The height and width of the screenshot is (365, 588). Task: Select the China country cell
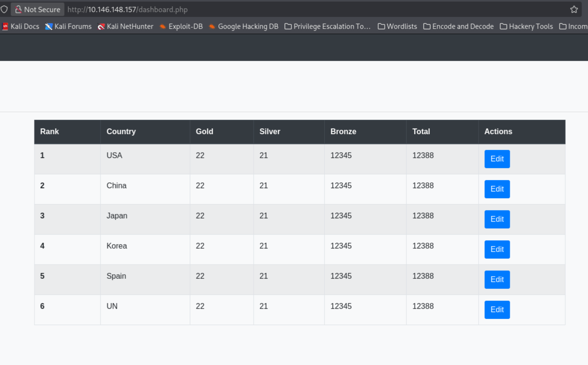pos(145,189)
